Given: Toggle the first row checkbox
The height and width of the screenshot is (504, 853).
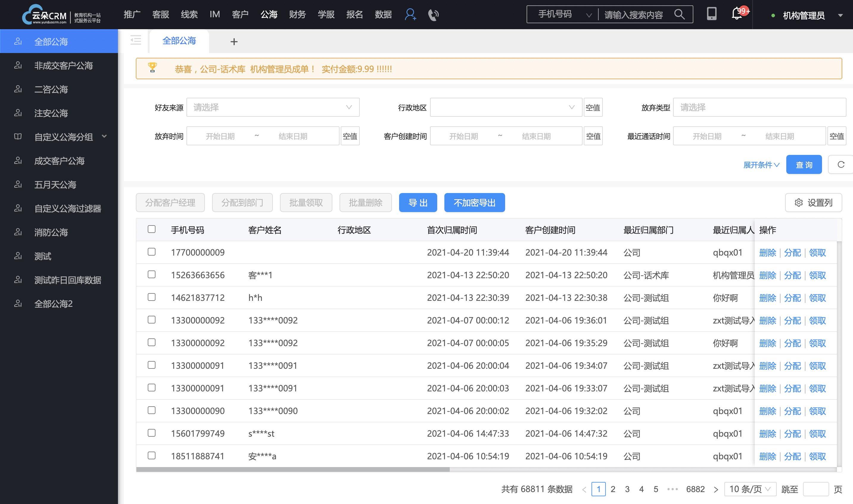Looking at the screenshot, I should [152, 252].
